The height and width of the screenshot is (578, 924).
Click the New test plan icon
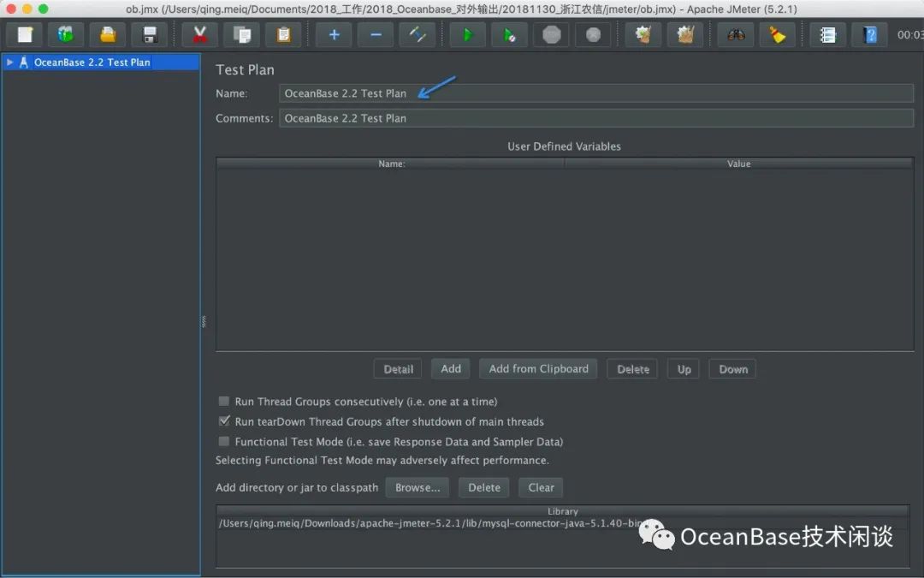(x=25, y=35)
